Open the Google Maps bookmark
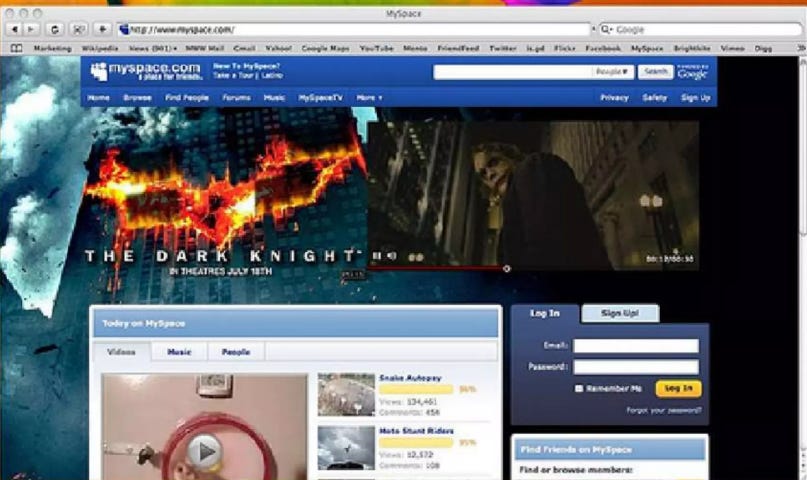807x480 pixels. [325, 48]
